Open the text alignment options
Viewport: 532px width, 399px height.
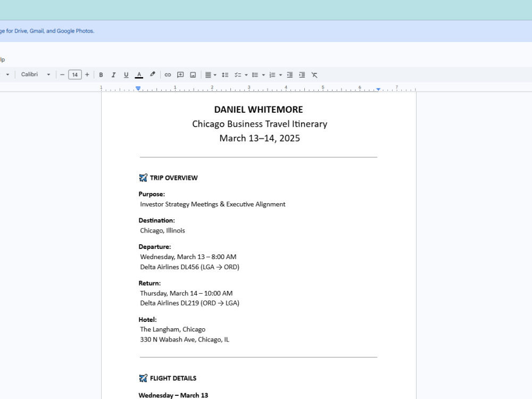210,75
